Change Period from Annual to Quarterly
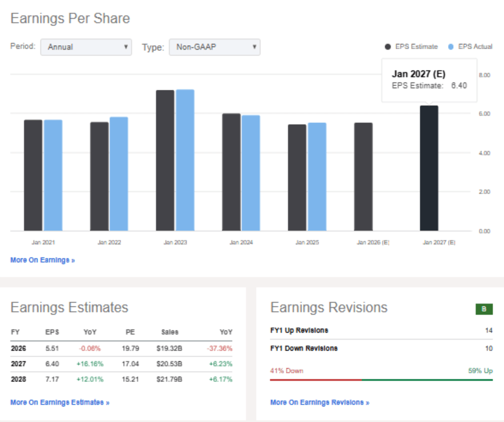This screenshot has width=504, height=422. tap(86, 47)
